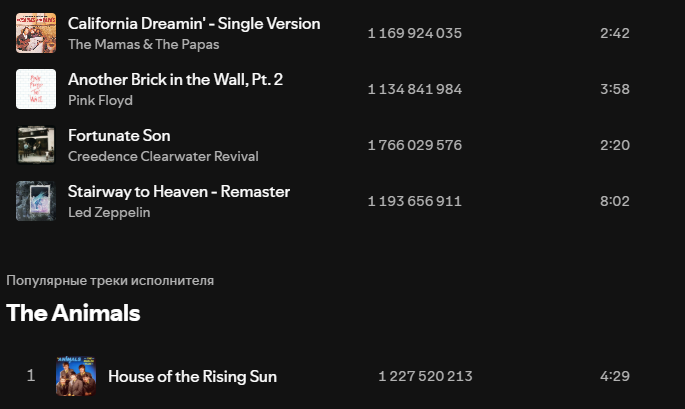Open The Mamas & The Papas artist link
The width and height of the screenshot is (685, 409).
click(x=143, y=44)
